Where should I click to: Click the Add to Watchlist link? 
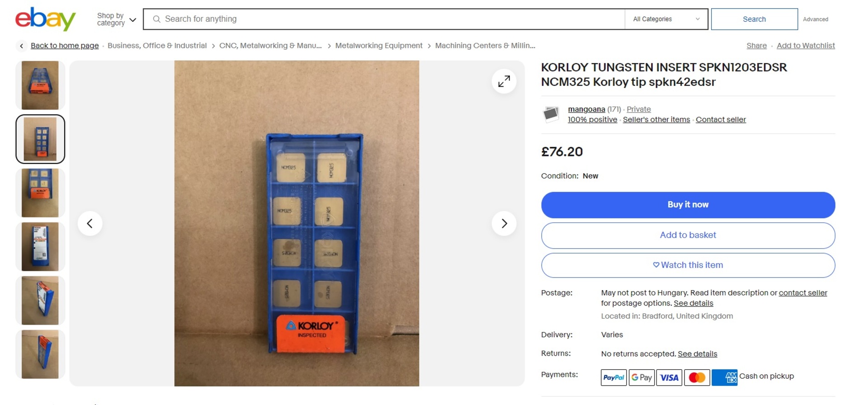(806, 46)
